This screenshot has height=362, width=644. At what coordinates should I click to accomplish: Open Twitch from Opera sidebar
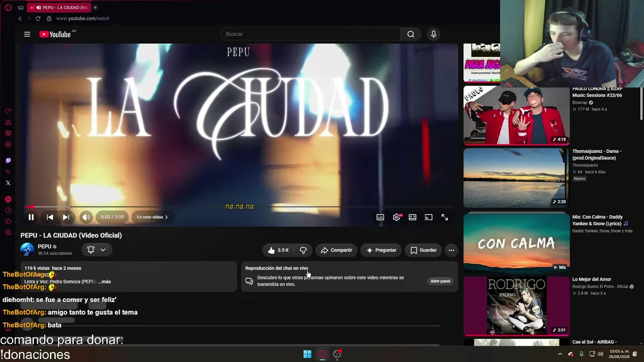point(8,161)
